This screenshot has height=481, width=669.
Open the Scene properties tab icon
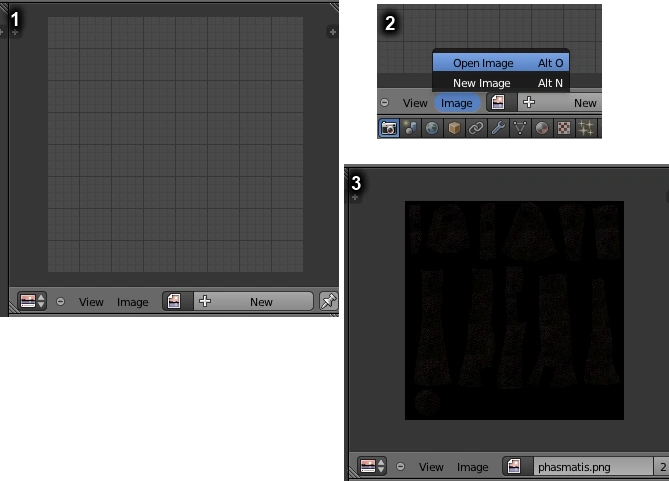pyautogui.click(x=410, y=128)
